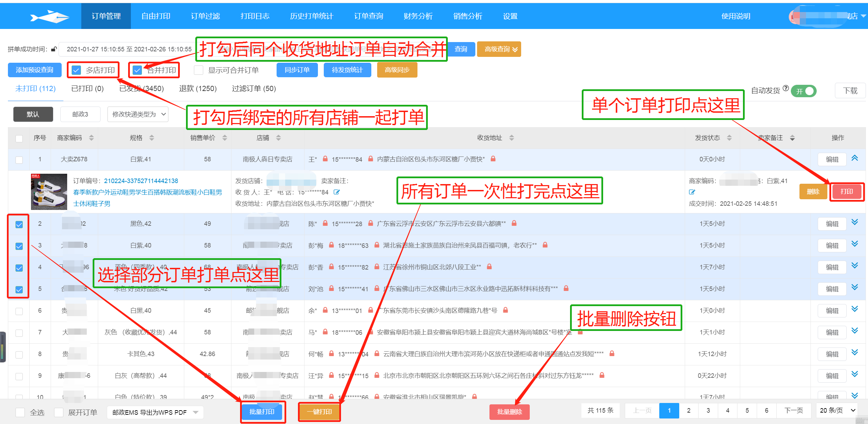Click the sneaker product thumbnail
This screenshot has height=424, width=868.
(x=49, y=192)
